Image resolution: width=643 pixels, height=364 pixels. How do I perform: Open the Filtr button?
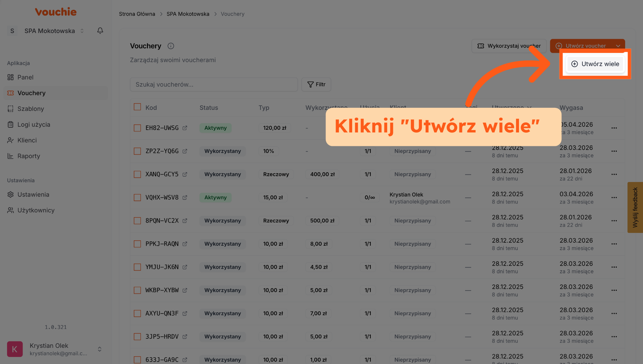316,85
